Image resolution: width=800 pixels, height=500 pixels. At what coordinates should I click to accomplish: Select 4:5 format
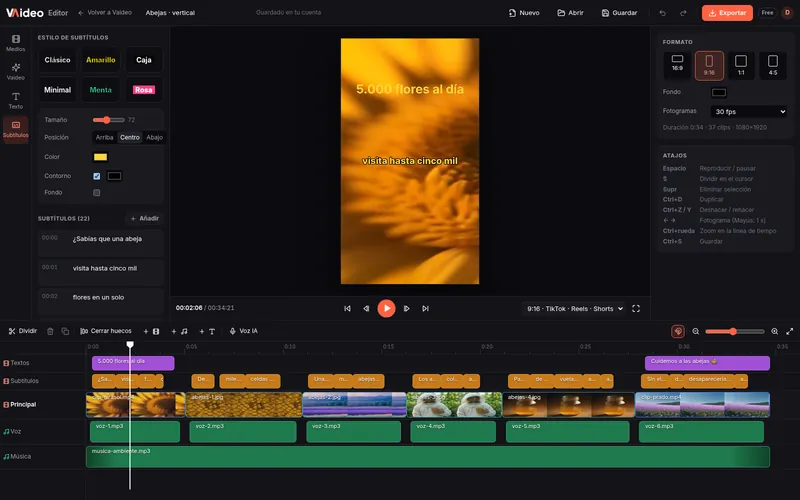(773, 65)
